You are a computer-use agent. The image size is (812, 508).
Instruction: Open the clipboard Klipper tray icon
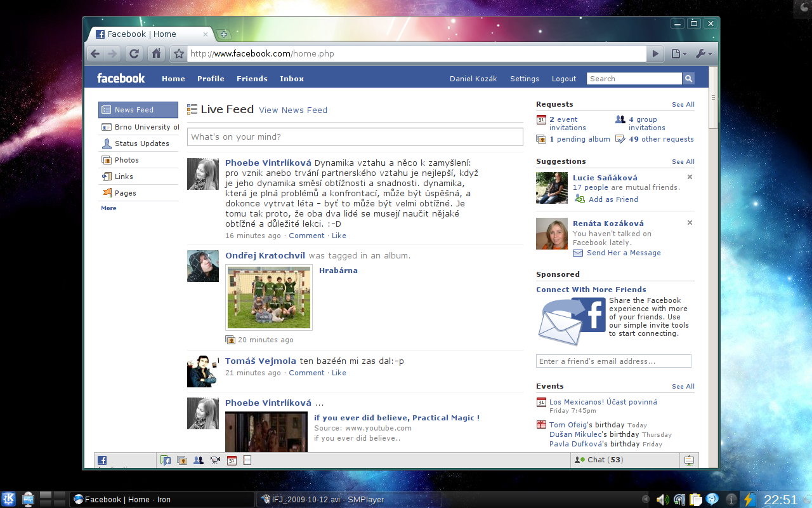click(x=696, y=500)
